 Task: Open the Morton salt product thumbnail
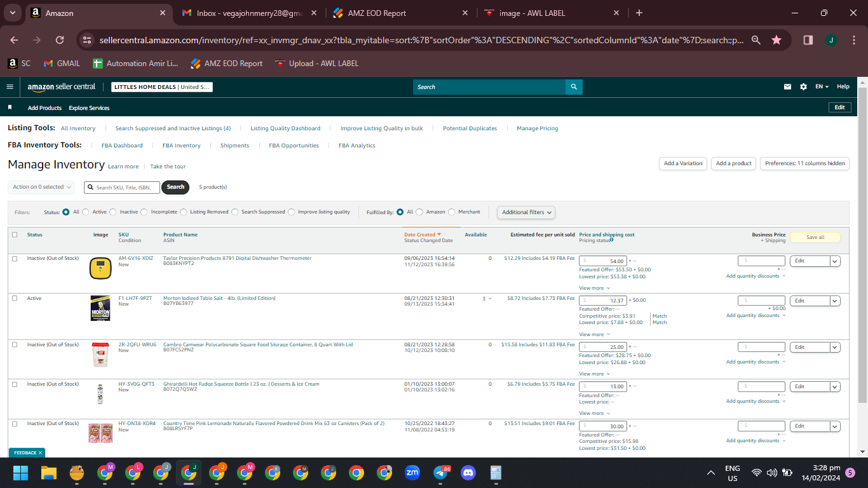(100, 308)
